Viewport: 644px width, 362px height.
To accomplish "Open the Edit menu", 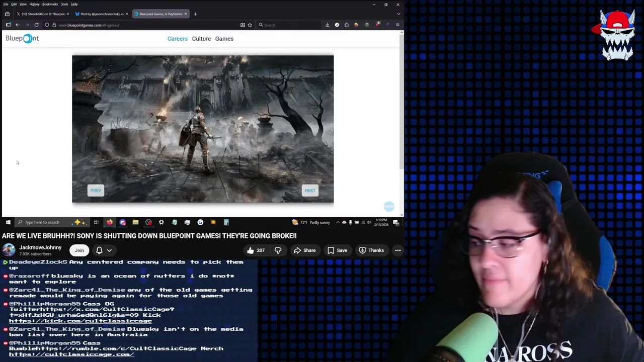I will tap(14, 4).
